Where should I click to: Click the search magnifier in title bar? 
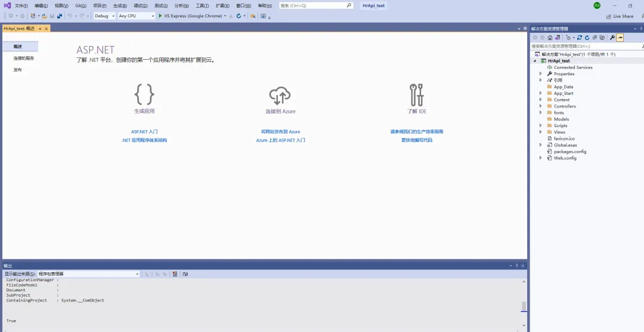(349, 5)
